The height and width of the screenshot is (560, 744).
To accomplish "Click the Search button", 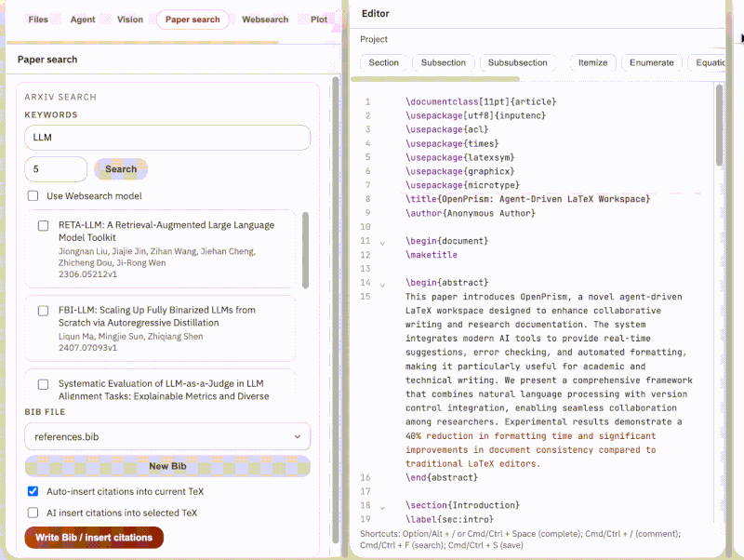I will coord(121,169).
